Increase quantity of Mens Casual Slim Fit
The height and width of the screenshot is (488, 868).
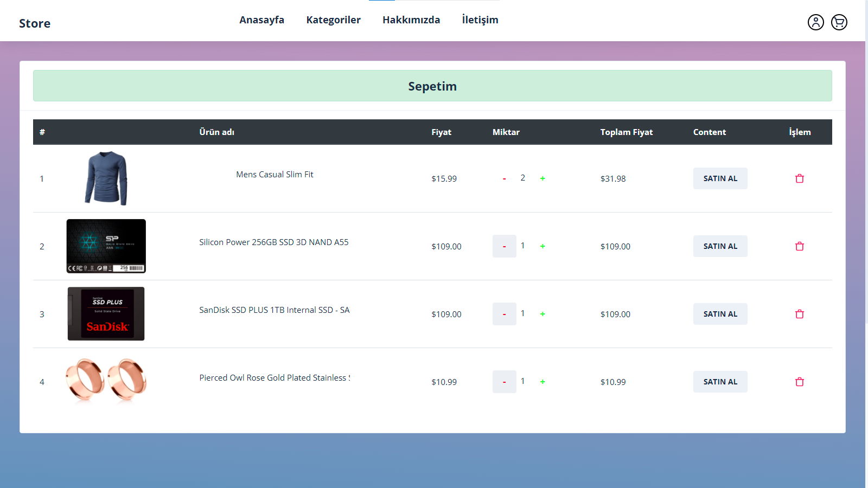click(x=542, y=177)
